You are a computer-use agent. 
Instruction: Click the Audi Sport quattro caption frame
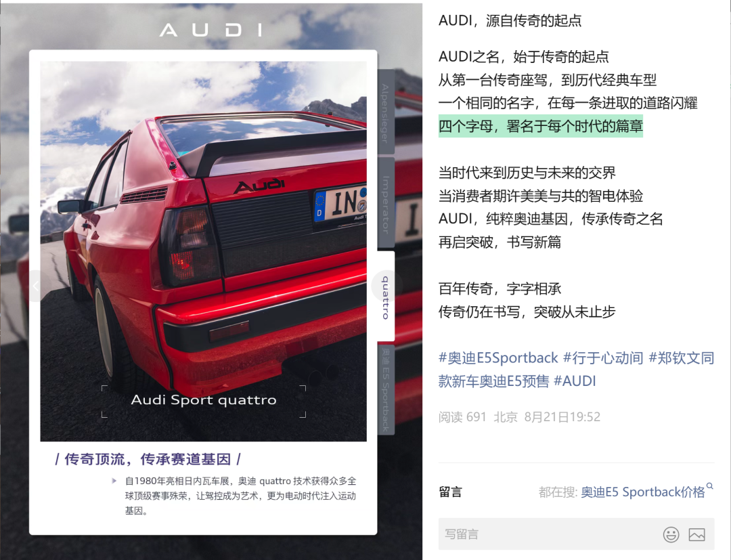[x=204, y=401]
